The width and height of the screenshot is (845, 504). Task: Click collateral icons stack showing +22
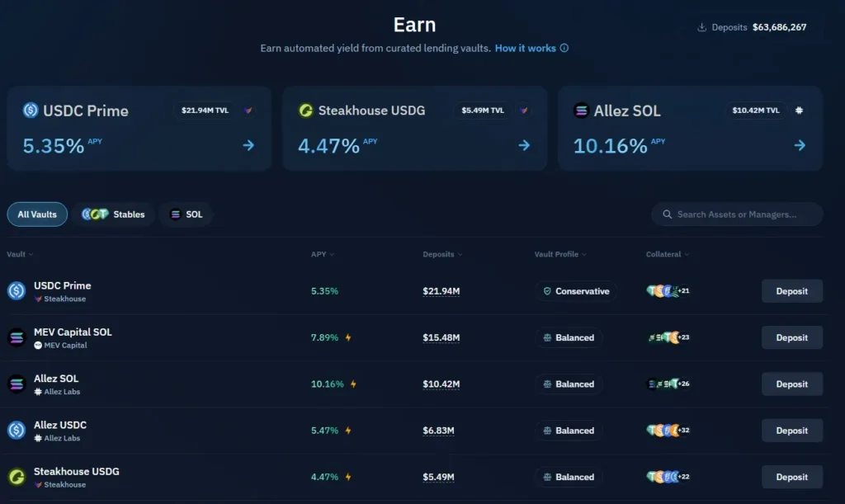point(668,477)
